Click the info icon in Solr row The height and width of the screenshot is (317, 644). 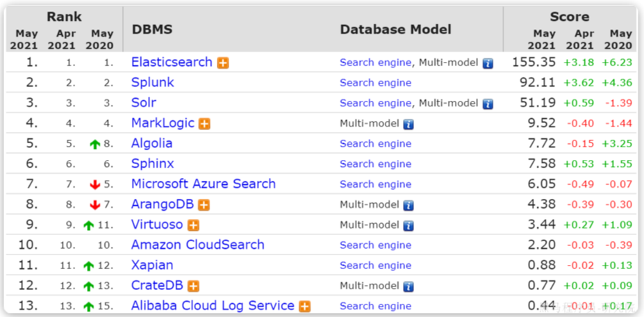click(x=488, y=104)
